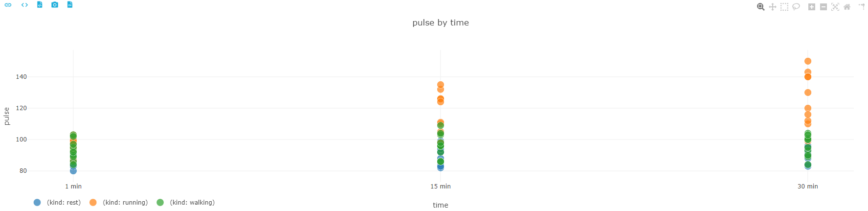
Task: Click the highest orange point at 30 min
Action: click(808, 61)
